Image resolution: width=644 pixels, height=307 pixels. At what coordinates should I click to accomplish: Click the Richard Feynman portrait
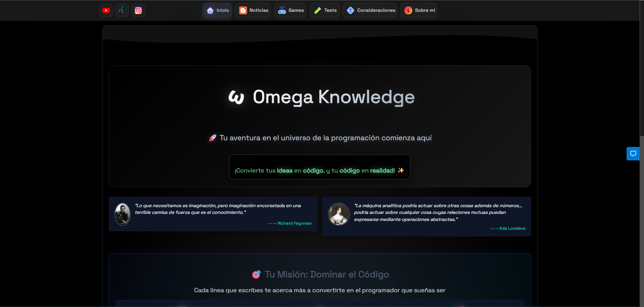[x=123, y=214]
